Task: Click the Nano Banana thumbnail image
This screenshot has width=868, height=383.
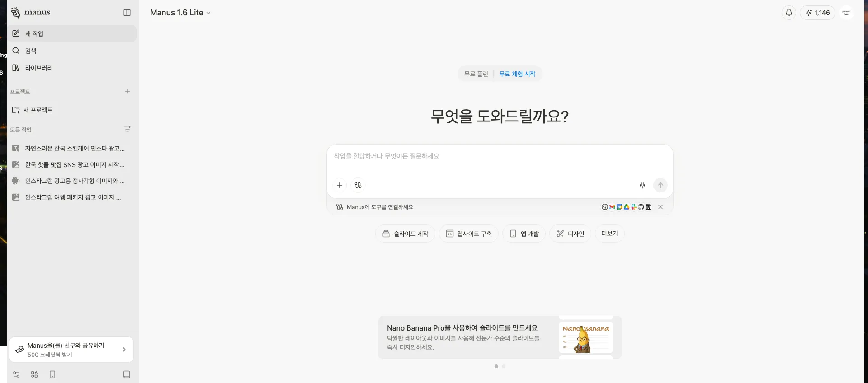Action: coord(586,337)
